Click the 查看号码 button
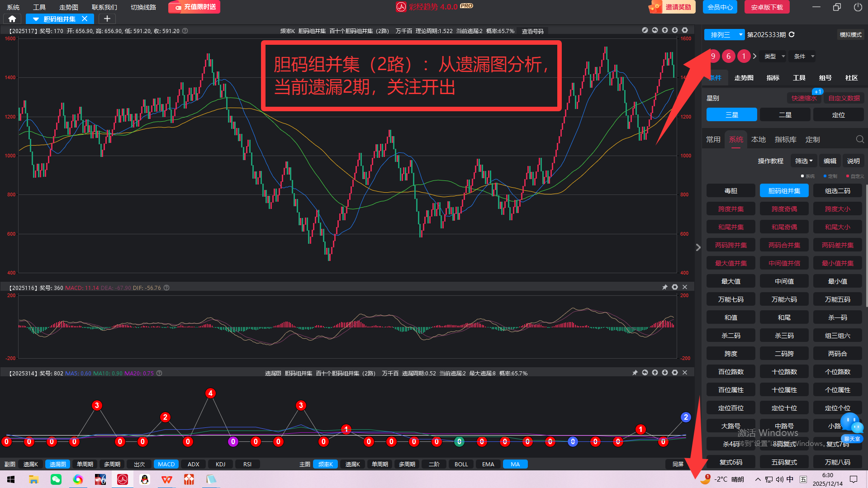 [x=532, y=31]
